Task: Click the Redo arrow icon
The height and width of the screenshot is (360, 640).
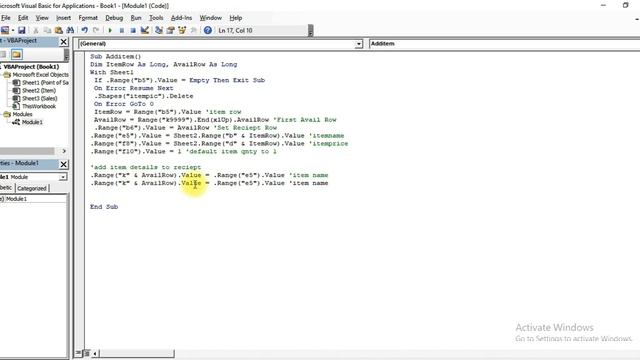Action: (x=96, y=30)
